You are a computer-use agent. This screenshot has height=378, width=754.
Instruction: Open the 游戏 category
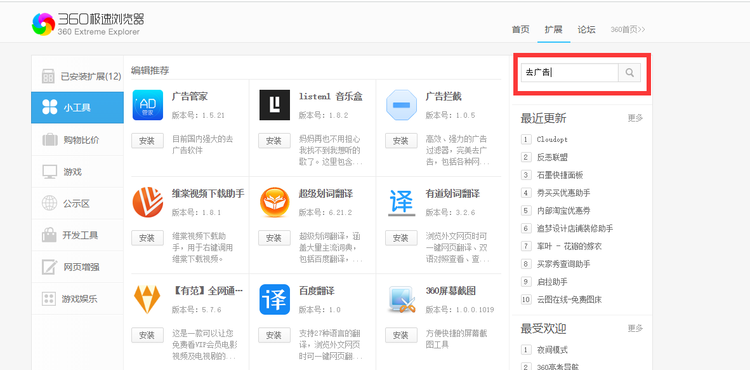[77, 172]
